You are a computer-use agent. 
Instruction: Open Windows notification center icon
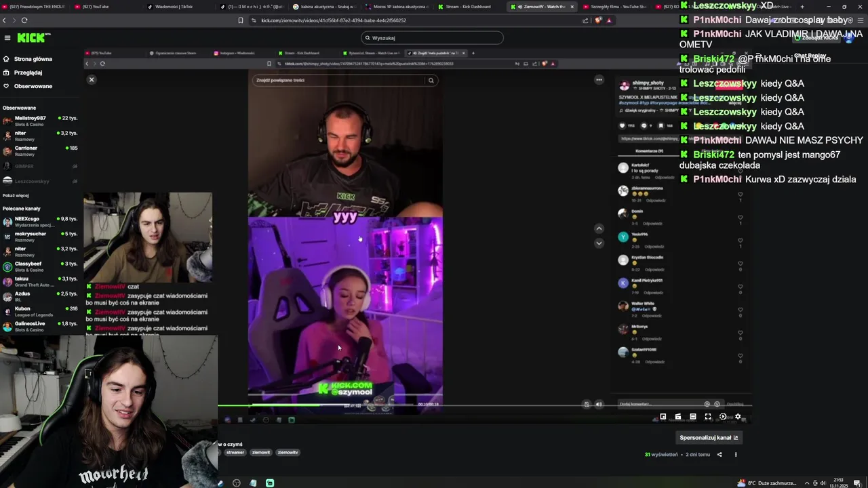pos(859,483)
